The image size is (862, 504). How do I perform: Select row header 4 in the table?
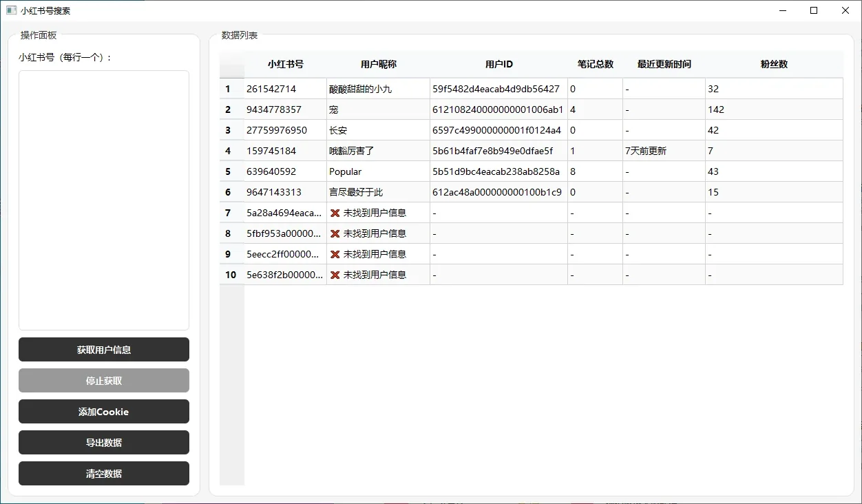(x=232, y=151)
